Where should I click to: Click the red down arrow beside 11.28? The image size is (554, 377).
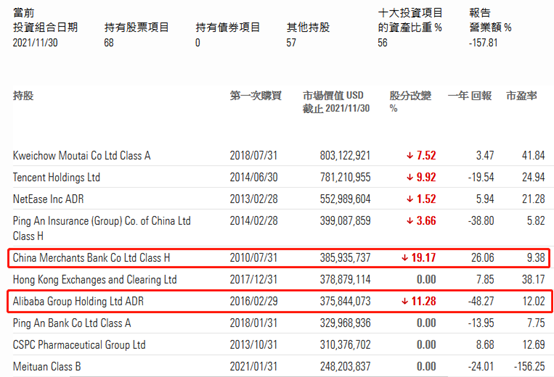tap(405, 301)
